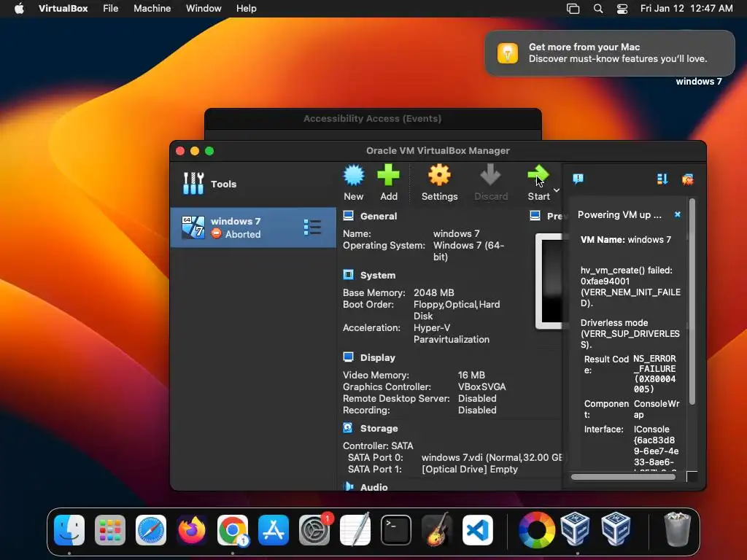This screenshot has width=747, height=560.
Task: Open Visual Studio Code from the Dock
Action: point(477,529)
